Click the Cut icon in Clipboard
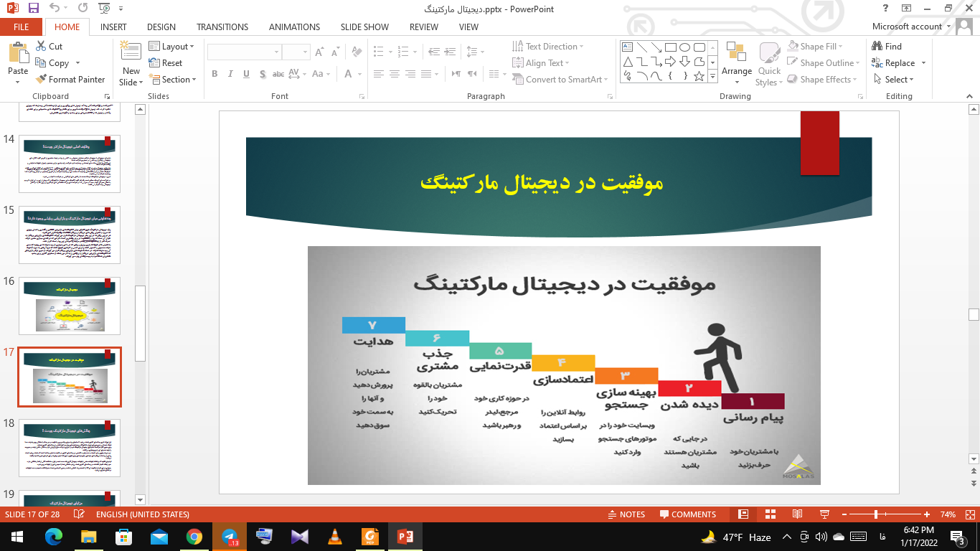980x551 pixels. 42,47
